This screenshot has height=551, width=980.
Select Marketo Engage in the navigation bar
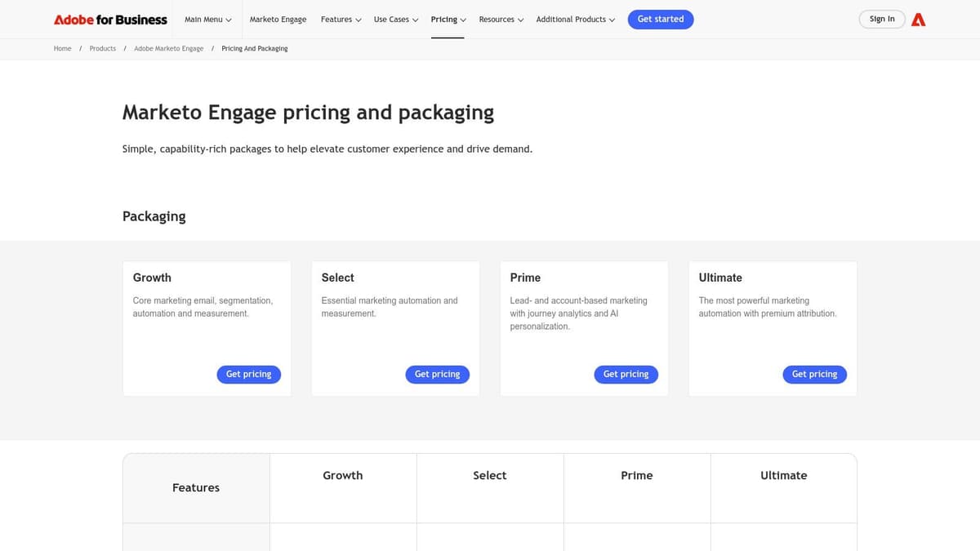tap(278, 20)
